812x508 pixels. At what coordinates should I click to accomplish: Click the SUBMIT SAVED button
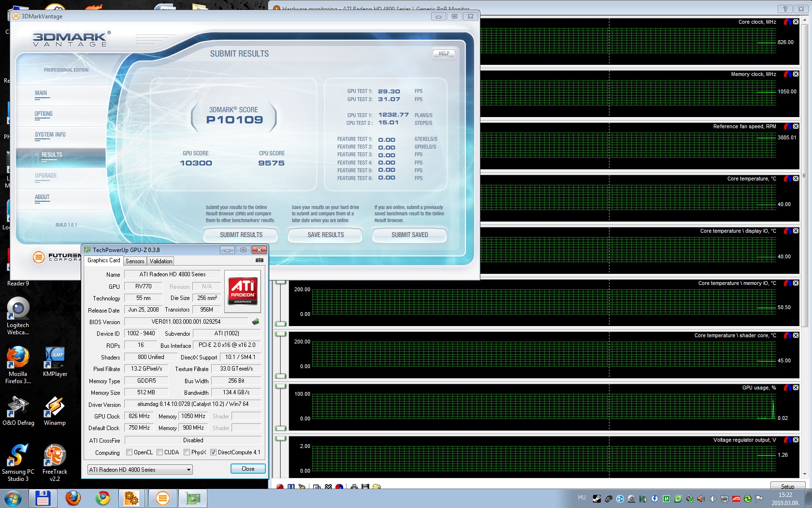pyautogui.click(x=409, y=235)
